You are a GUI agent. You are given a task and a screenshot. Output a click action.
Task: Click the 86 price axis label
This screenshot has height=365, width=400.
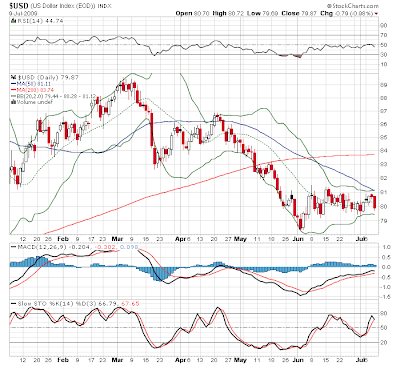coord(384,124)
